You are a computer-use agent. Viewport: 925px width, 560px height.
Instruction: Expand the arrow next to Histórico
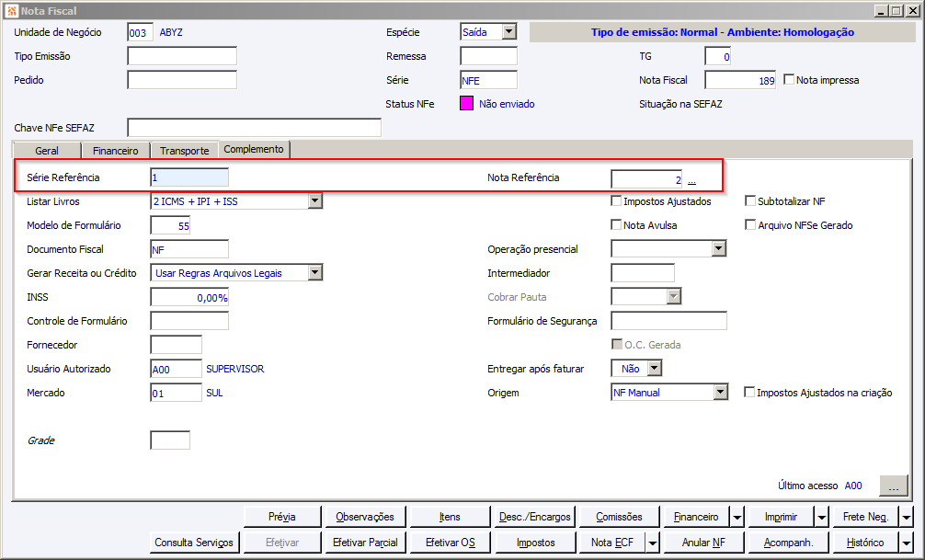[x=906, y=543]
